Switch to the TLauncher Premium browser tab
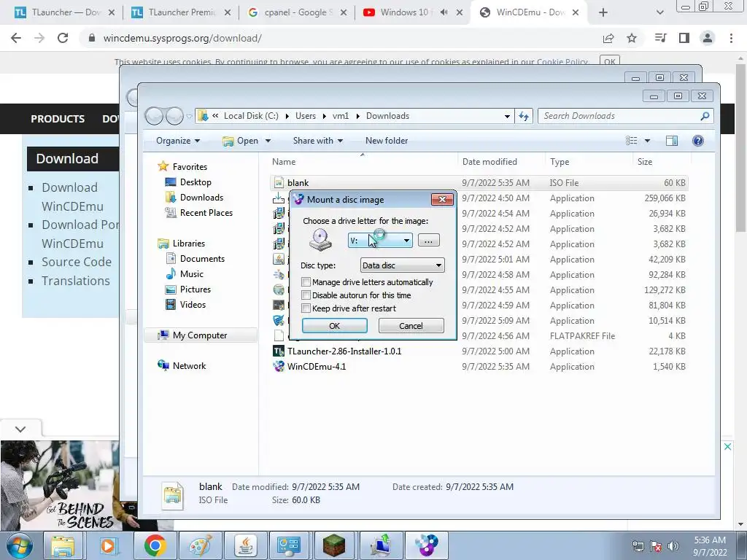747x560 pixels. (180, 12)
